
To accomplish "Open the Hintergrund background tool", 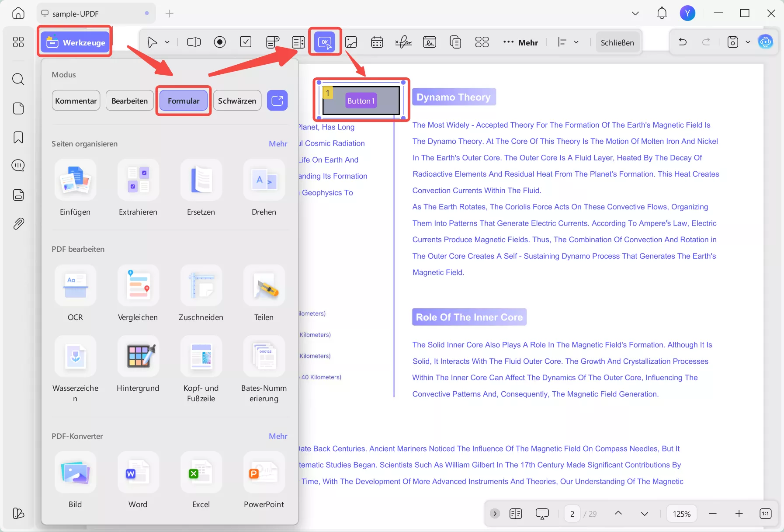I will 138,364.
